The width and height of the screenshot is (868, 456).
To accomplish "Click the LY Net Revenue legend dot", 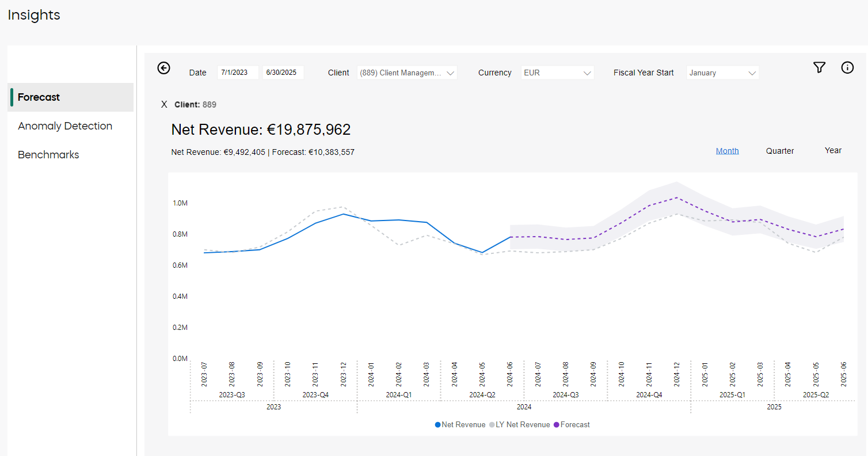I will tap(492, 425).
